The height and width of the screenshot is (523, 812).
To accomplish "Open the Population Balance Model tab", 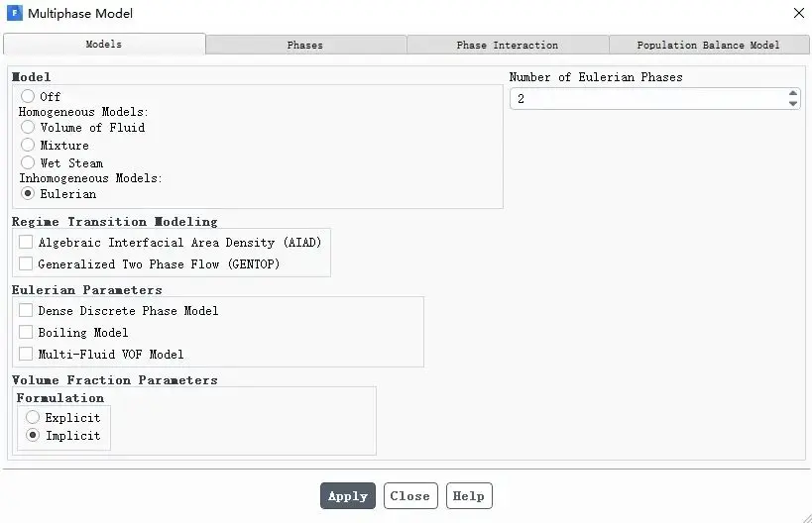I will [x=709, y=45].
